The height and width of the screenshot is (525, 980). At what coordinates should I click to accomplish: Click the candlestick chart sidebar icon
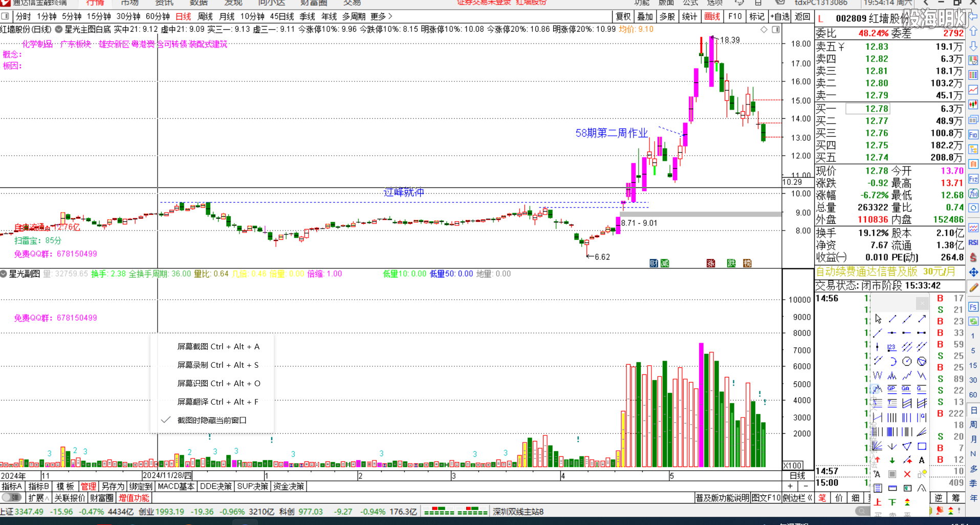pos(973,104)
